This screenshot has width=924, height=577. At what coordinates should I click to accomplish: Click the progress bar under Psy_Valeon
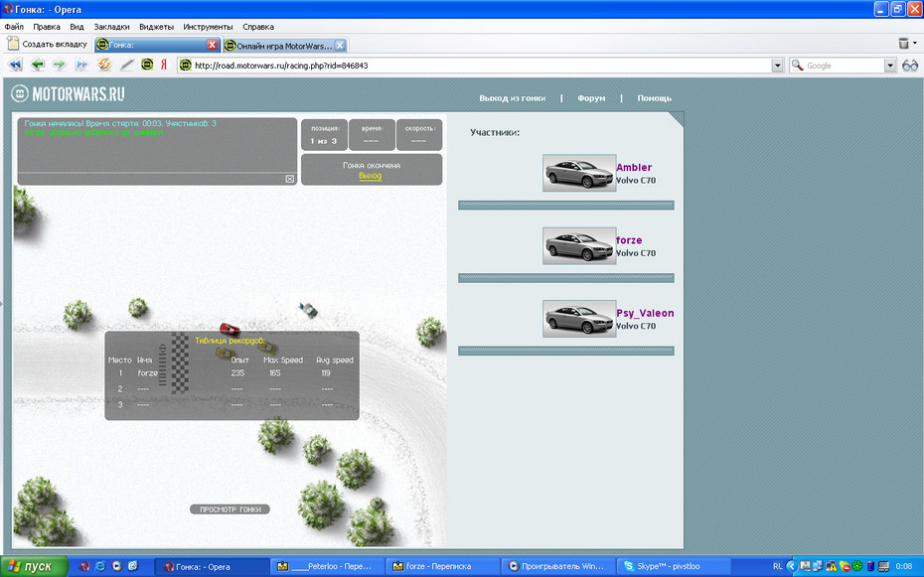(x=566, y=351)
